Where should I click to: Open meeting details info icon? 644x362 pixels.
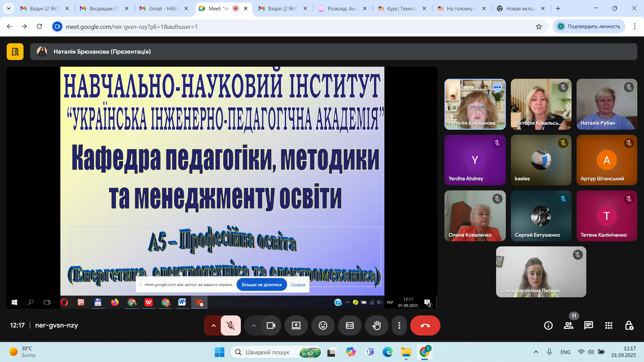[548, 325]
